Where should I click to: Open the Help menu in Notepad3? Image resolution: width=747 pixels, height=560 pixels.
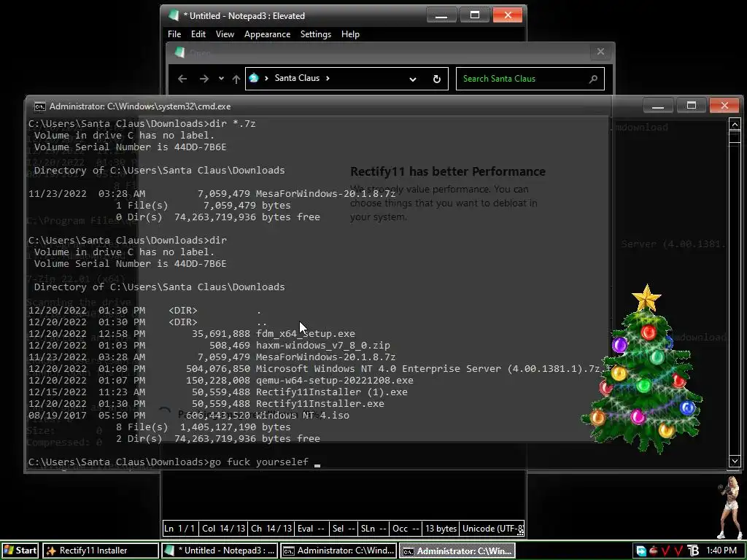click(350, 34)
